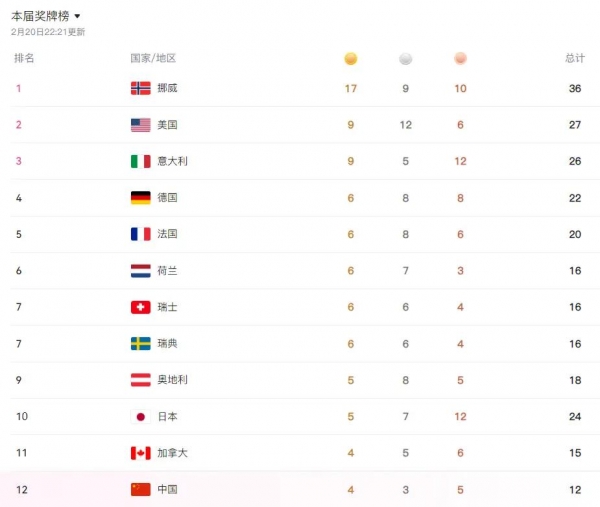Click the silver medal column icon
This screenshot has width=600, height=507.
[x=405, y=59]
